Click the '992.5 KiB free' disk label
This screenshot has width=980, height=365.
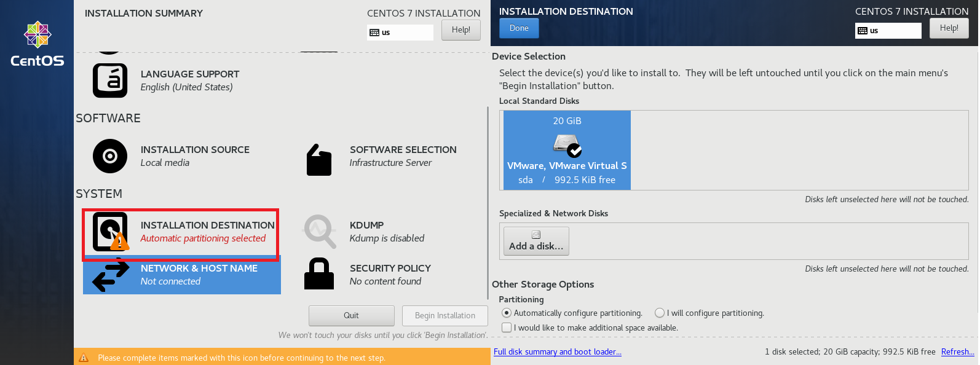coord(585,180)
